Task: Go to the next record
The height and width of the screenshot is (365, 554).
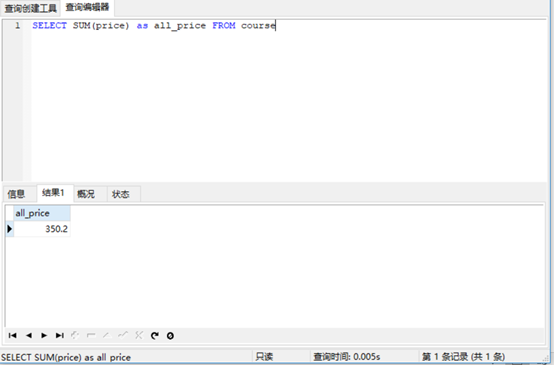Action: pyautogui.click(x=44, y=335)
